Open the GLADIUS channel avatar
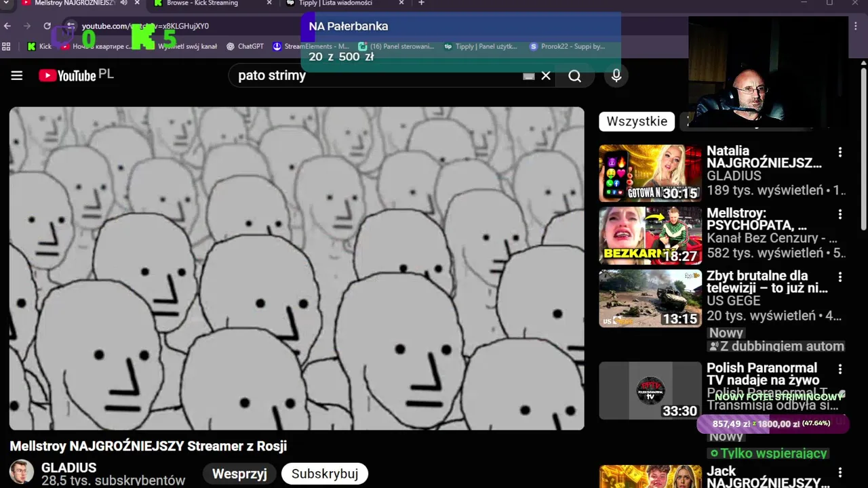 [22, 472]
